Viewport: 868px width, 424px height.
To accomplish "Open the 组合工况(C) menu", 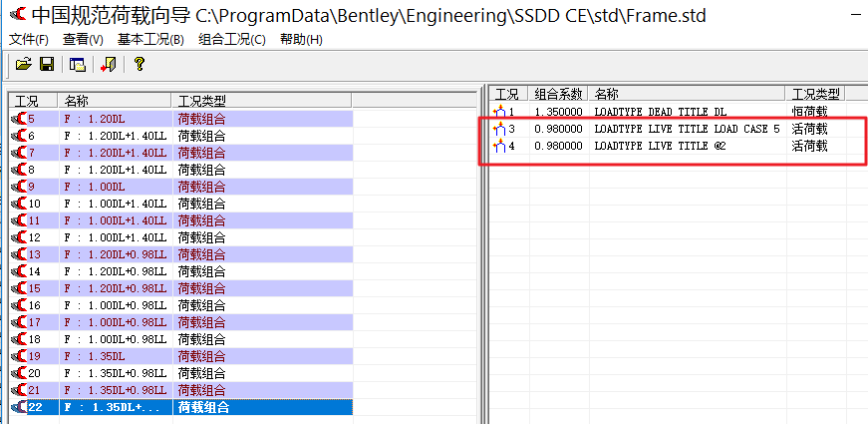I will pyautogui.click(x=232, y=39).
